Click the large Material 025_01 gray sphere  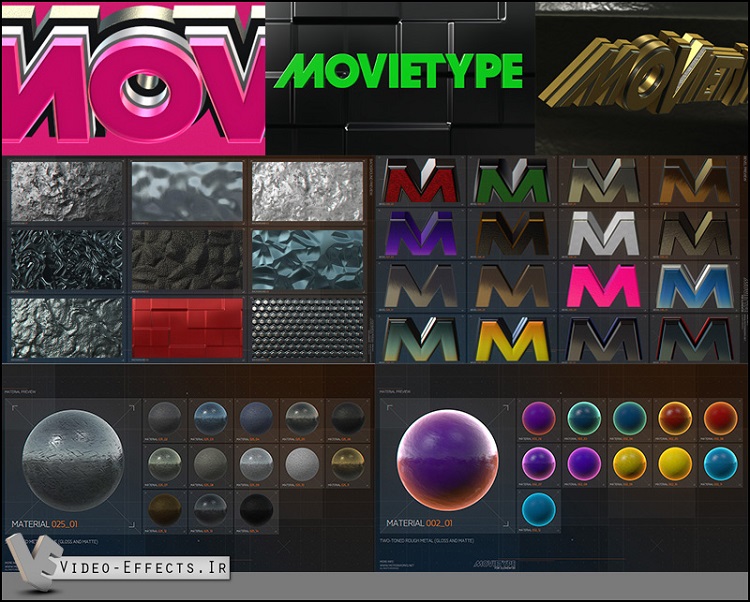click(x=73, y=460)
